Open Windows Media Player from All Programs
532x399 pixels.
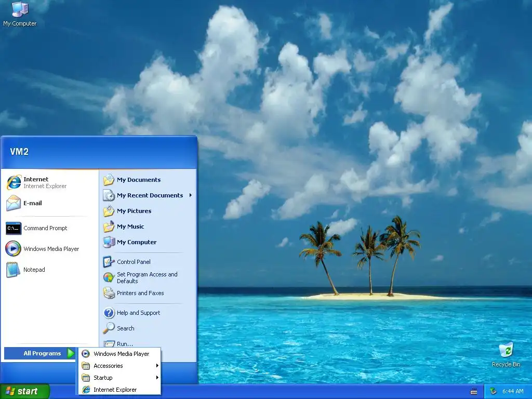coord(119,354)
